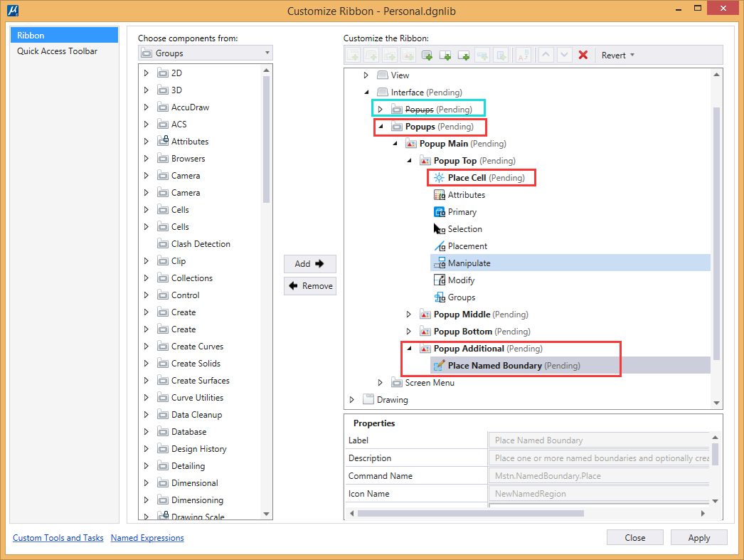Expand the View tab node
The height and width of the screenshot is (560, 744).
366,75
